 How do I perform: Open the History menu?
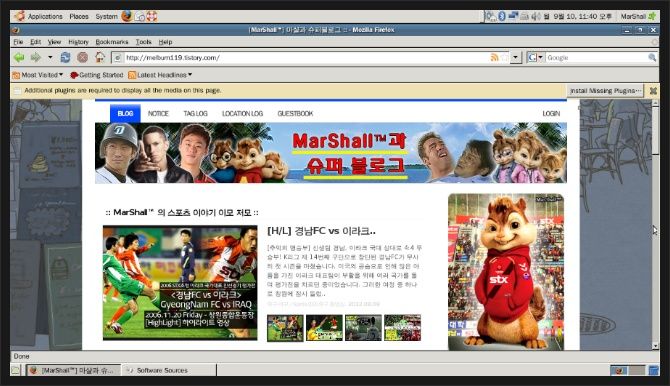click(x=78, y=42)
